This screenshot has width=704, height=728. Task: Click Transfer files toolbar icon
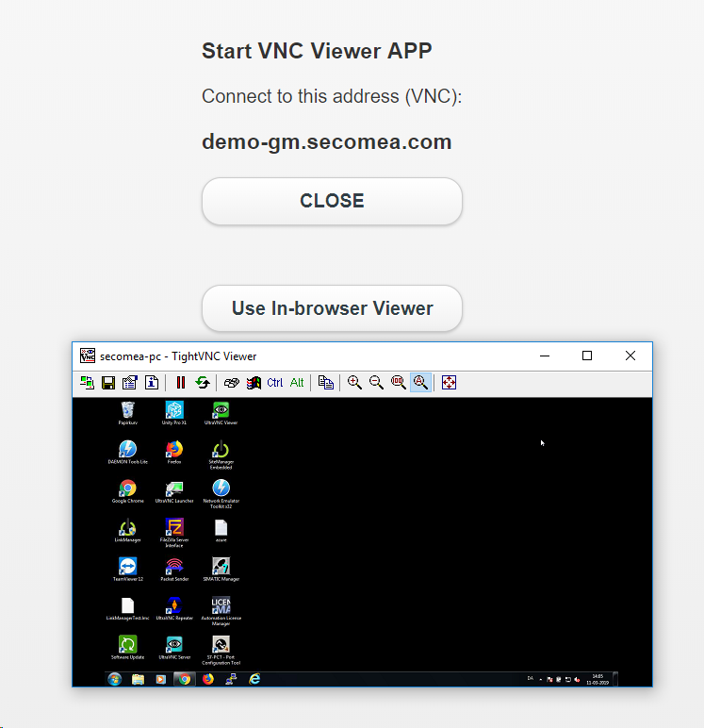click(326, 383)
